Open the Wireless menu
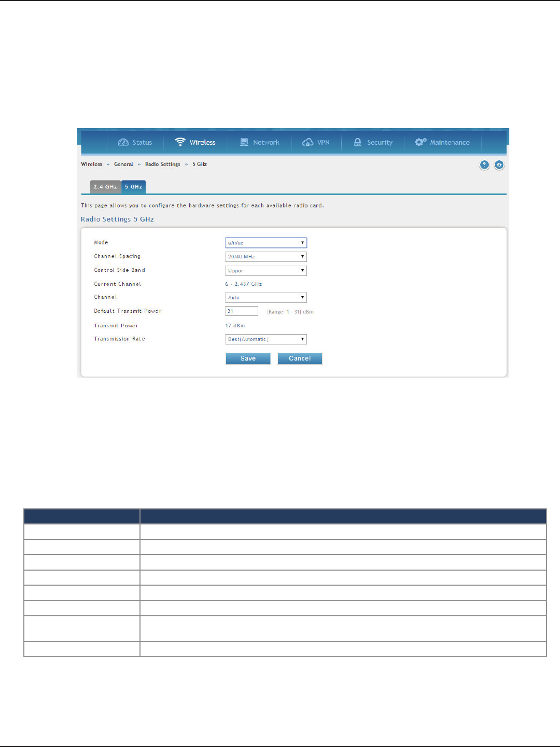 click(x=195, y=142)
